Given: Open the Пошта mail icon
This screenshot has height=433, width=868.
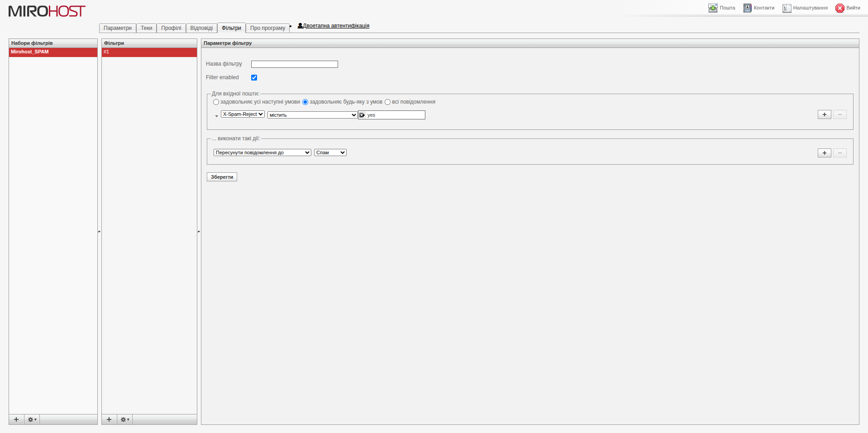Looking at the screenshot, I should pos(713,8).
